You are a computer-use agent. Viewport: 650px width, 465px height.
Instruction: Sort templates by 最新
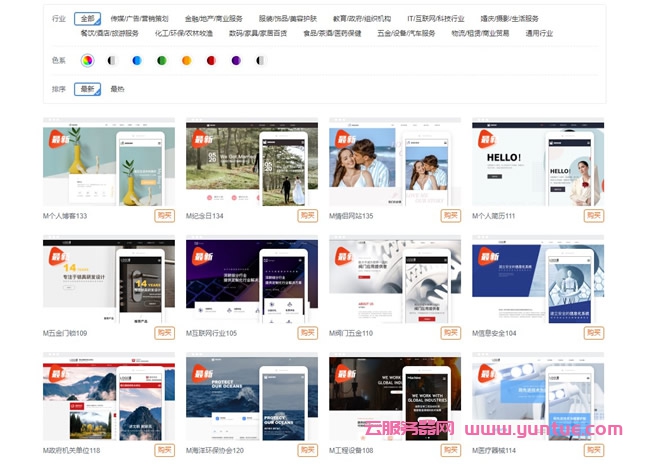(88, 89)
